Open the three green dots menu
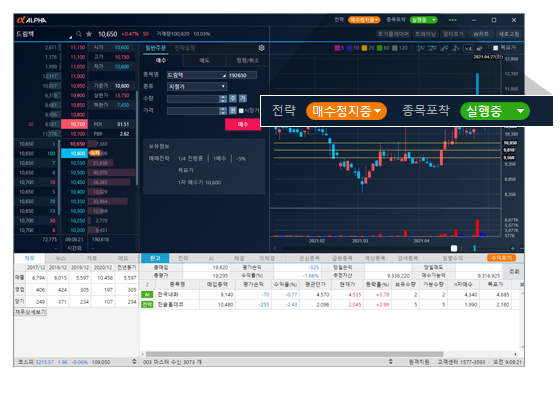 (452, 20)
